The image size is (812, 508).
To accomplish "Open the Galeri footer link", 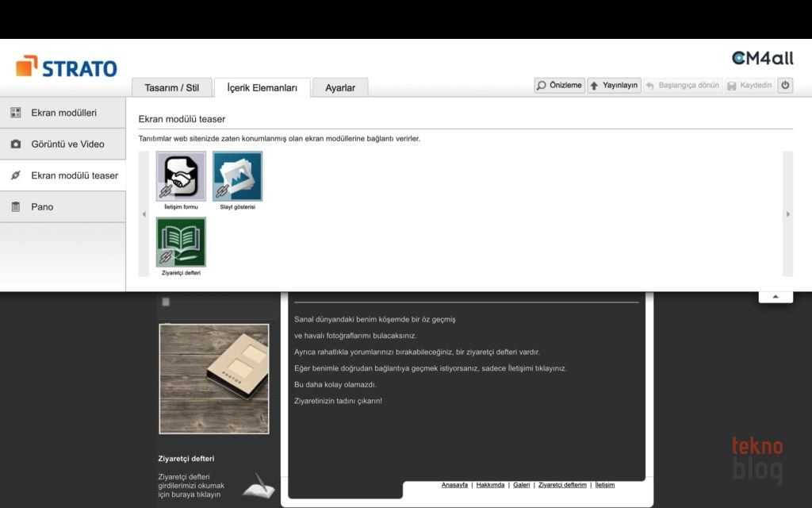I will coord(521,485).
